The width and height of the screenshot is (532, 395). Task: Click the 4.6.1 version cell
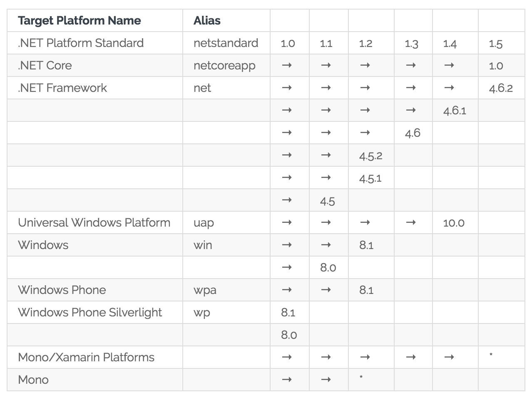(x=455, y=111)
